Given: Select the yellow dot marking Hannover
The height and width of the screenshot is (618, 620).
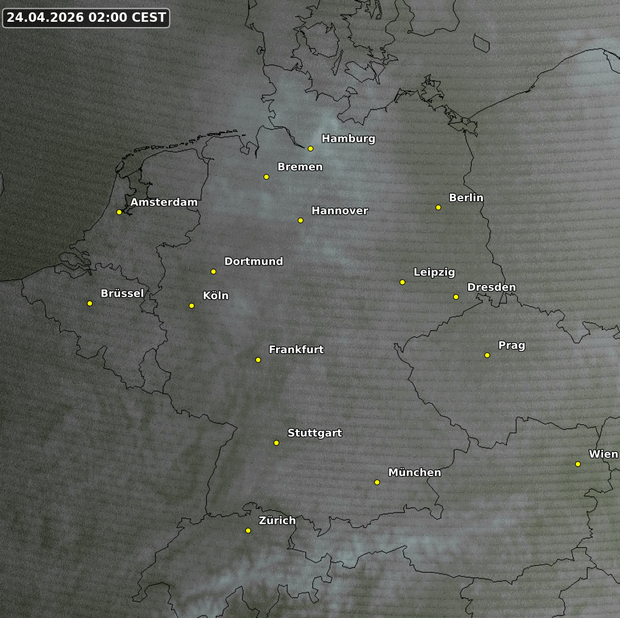Looking at the screenshot, I should [300, 220].
